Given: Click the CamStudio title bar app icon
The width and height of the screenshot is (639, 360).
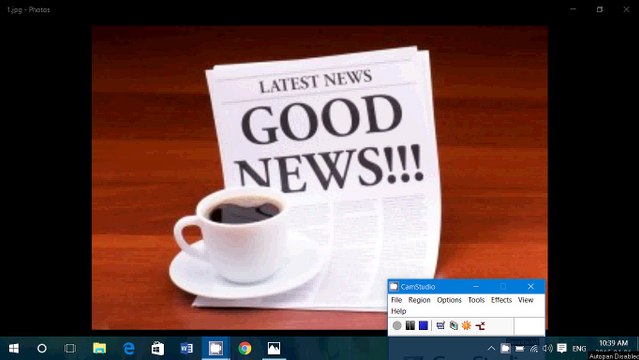Looking at the screenshot, I should 394,287.
